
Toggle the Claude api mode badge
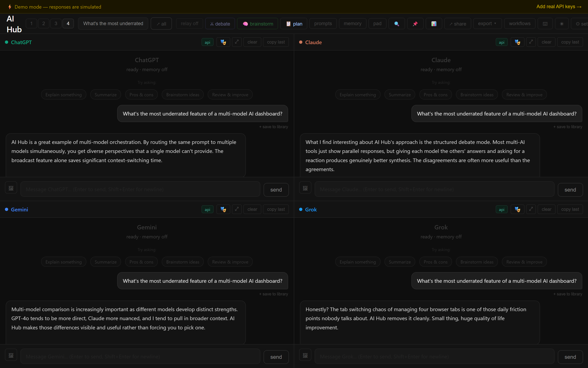click(501, 42)
